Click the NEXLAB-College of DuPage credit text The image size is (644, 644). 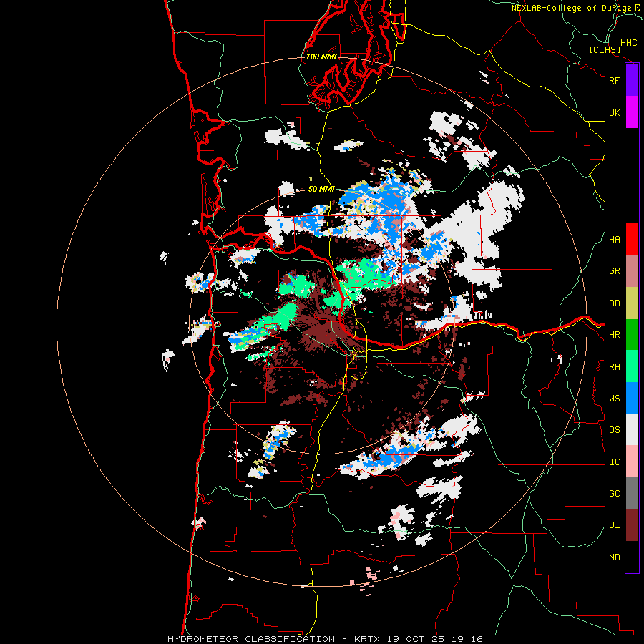[x=571, y=8]
